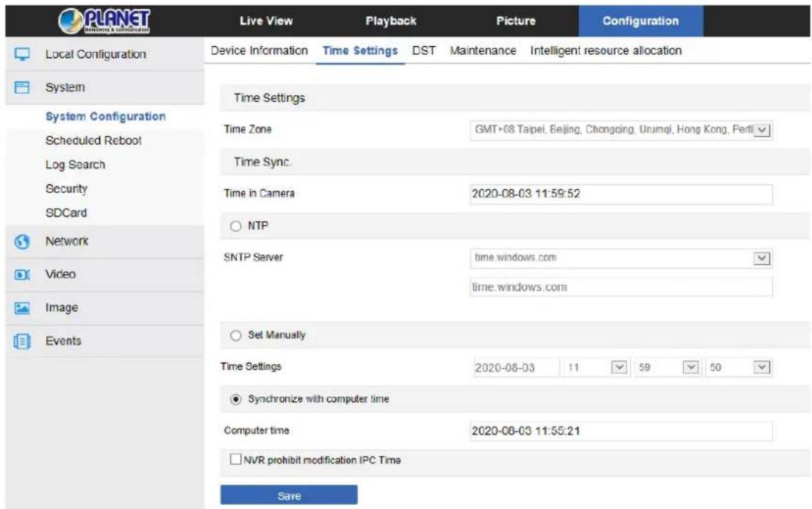Open Log Search in sidebar
Image resolution: width=812 pixels, height=509 pixels.
[75, 165]
